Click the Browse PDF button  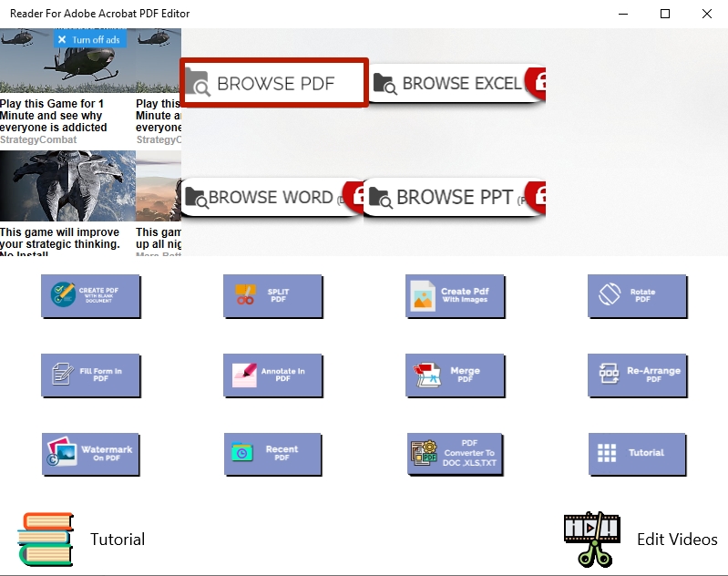(x=274, y=84)
